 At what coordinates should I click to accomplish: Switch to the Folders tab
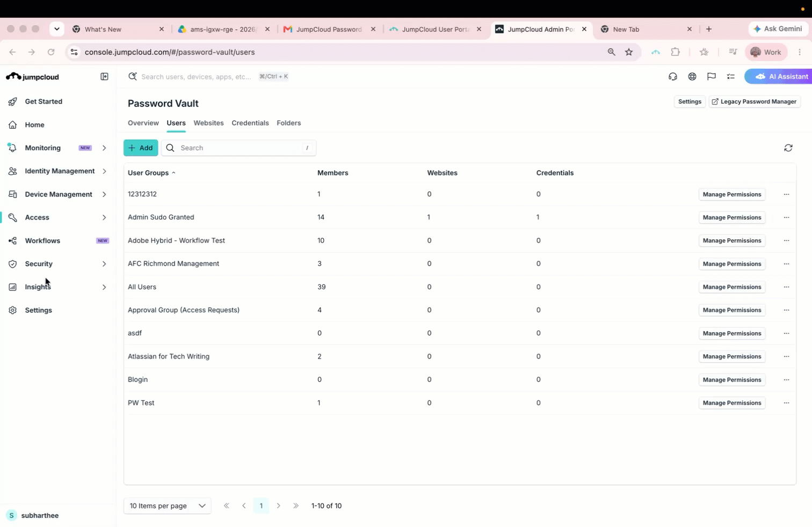289,123
